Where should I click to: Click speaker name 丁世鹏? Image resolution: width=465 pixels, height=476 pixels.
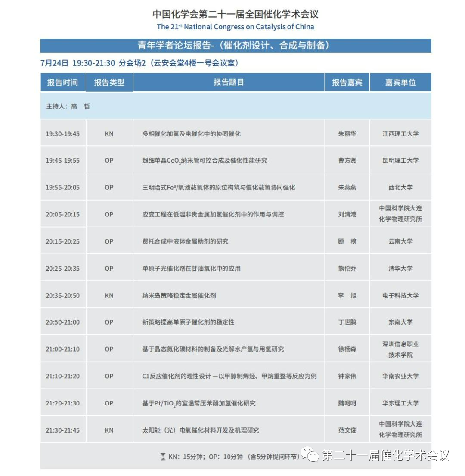347,322
